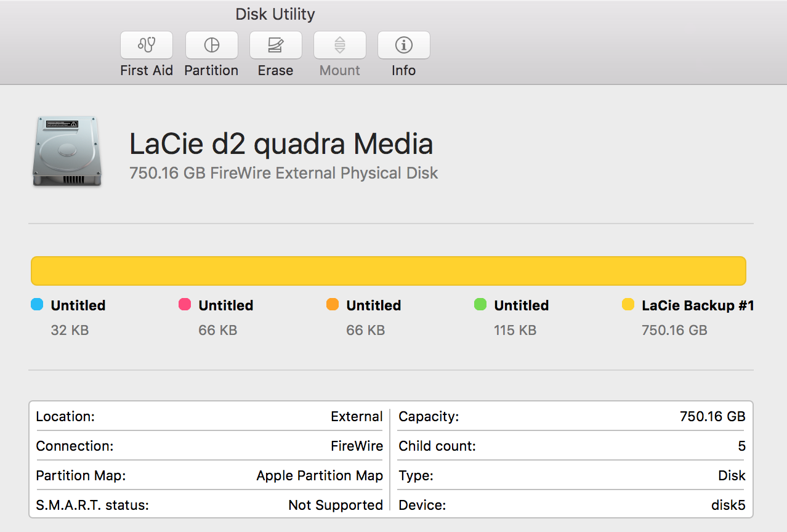Click the yellow partition usage bar
This screenshot has width=787, height=532.
[388, 271]
